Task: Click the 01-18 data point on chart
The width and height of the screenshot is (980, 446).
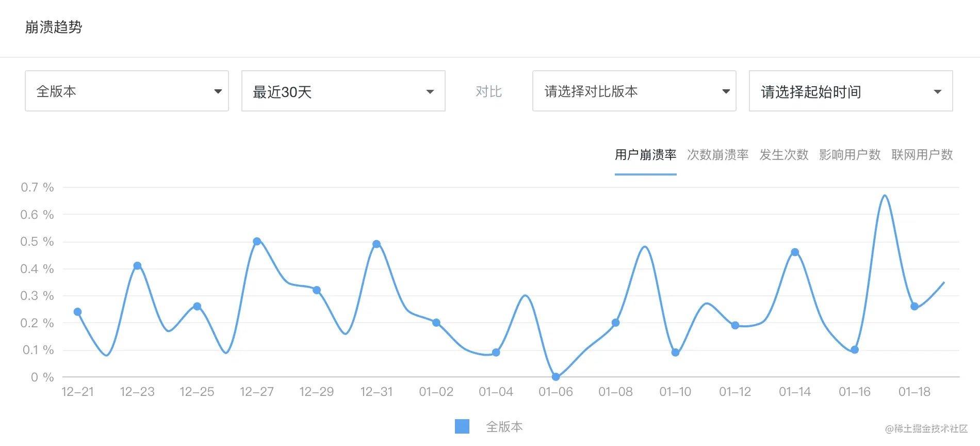Action: pos(914,306)
